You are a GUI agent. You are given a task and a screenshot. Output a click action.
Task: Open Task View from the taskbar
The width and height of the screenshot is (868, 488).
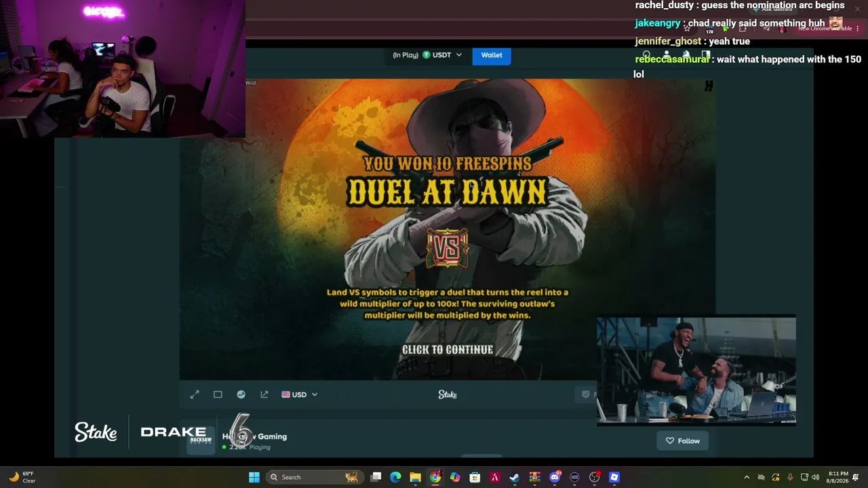[x=376, y=477]
